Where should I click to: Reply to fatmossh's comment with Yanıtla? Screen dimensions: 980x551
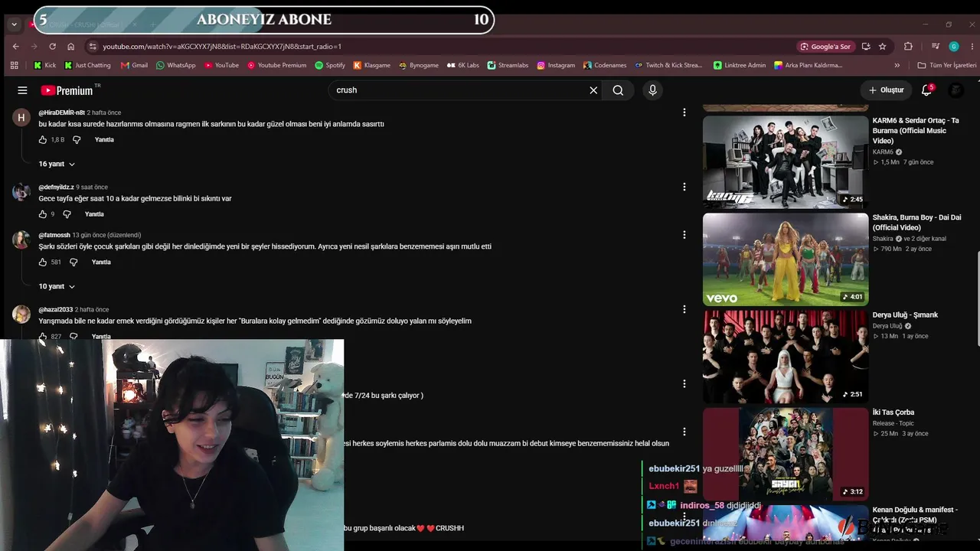click(x=101, y=262)
